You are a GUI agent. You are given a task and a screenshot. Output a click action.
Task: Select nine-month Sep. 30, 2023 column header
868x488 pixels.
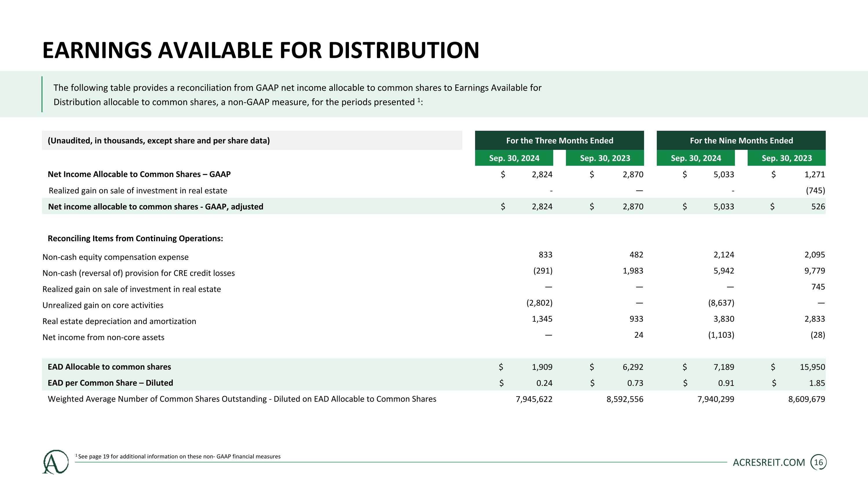pos(786,158)
